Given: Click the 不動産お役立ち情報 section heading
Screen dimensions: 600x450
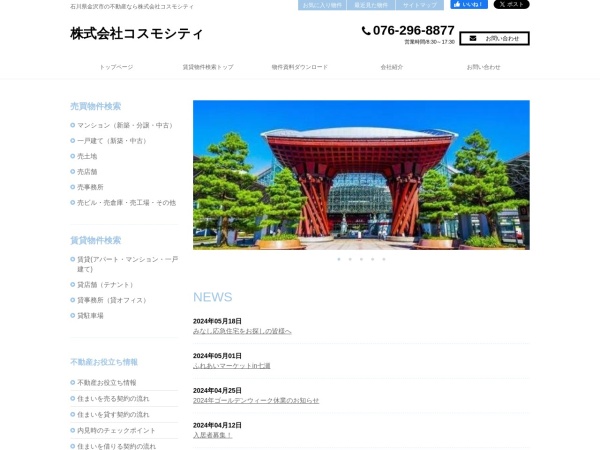Looking at the screenshot, I should [x=104, y=362].
